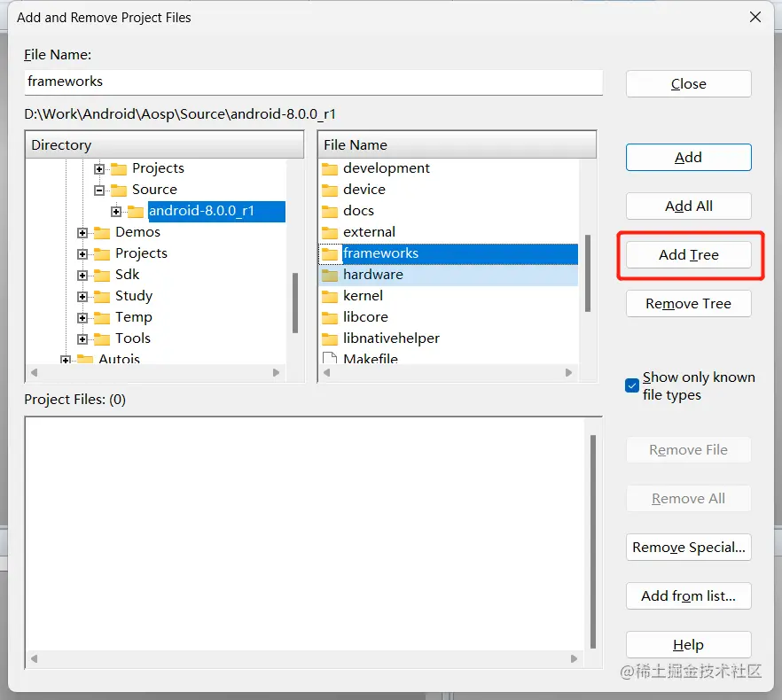Viewport: 782px width, 700px height.
Task: Click Directory pane vertical scrollbar thumb
Action: [295, 303]
